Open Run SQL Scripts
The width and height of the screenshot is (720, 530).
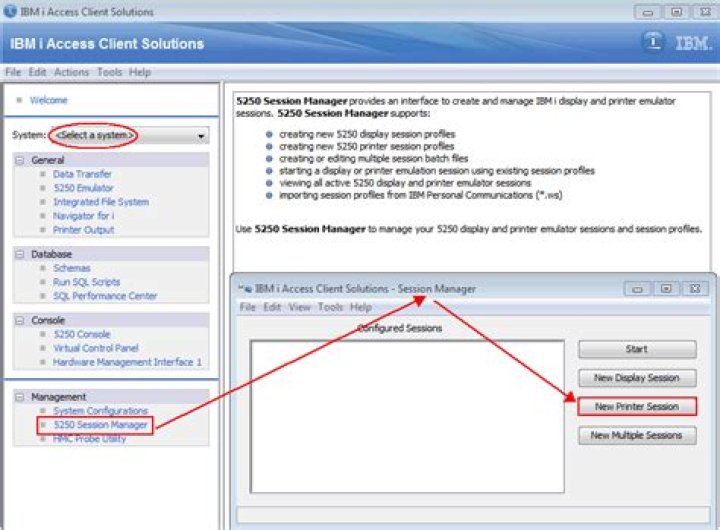86,282
